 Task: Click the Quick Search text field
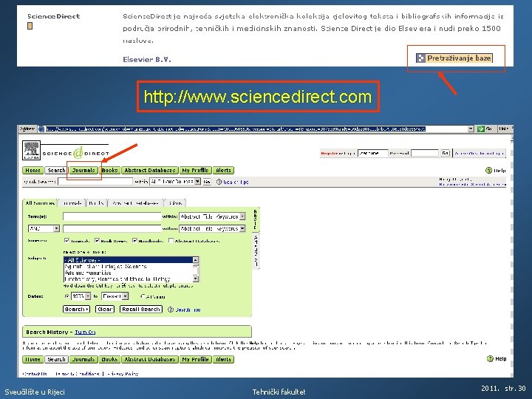click(95, 182)
